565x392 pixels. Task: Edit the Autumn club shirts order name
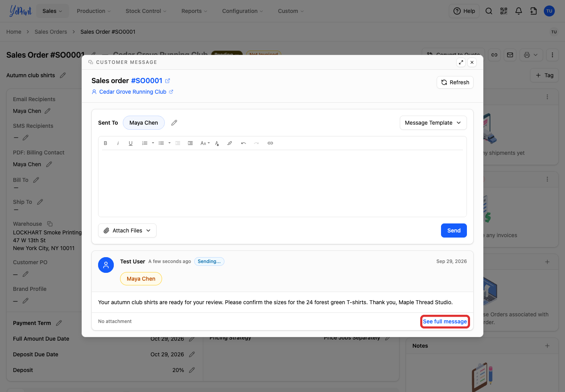(x=63, y=75)
